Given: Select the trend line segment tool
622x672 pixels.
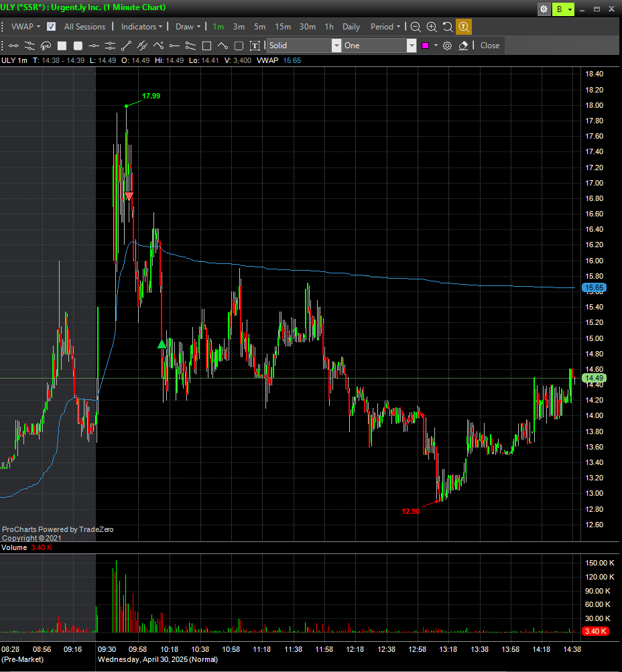Looking at the screenshot, I should 126,46.
